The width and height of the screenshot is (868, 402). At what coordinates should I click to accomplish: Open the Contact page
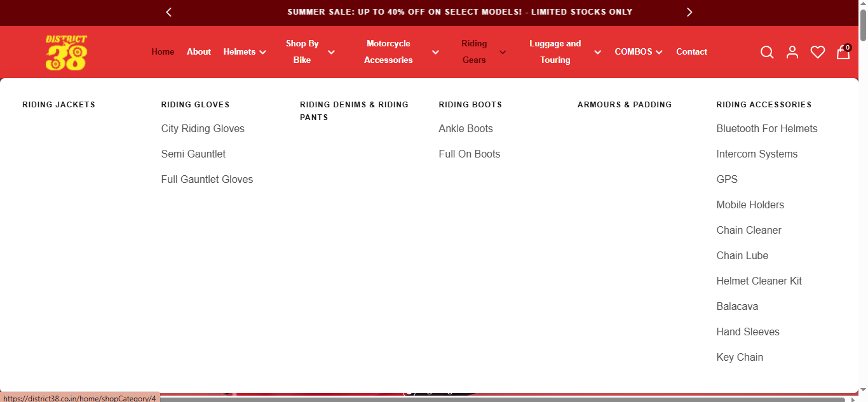[691, 52]
